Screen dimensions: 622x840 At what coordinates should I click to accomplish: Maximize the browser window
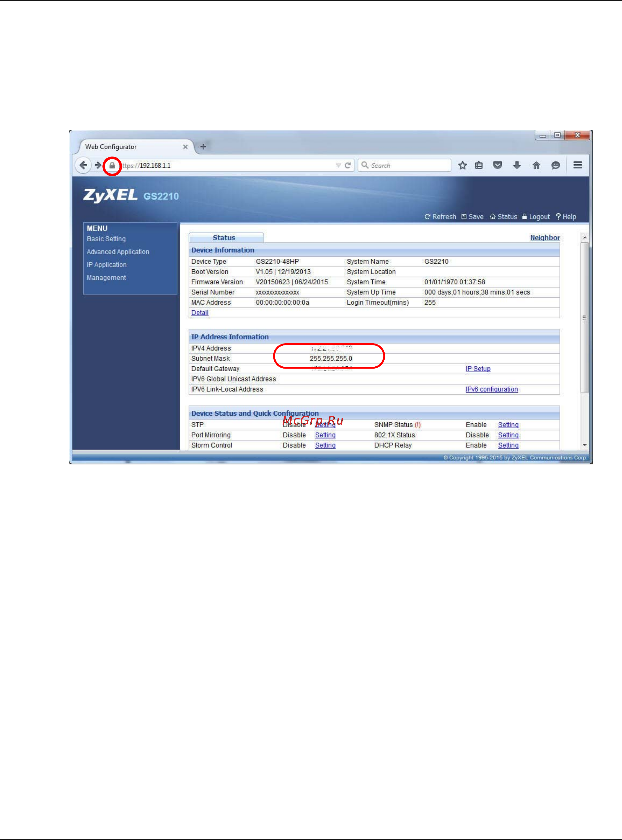557,135
